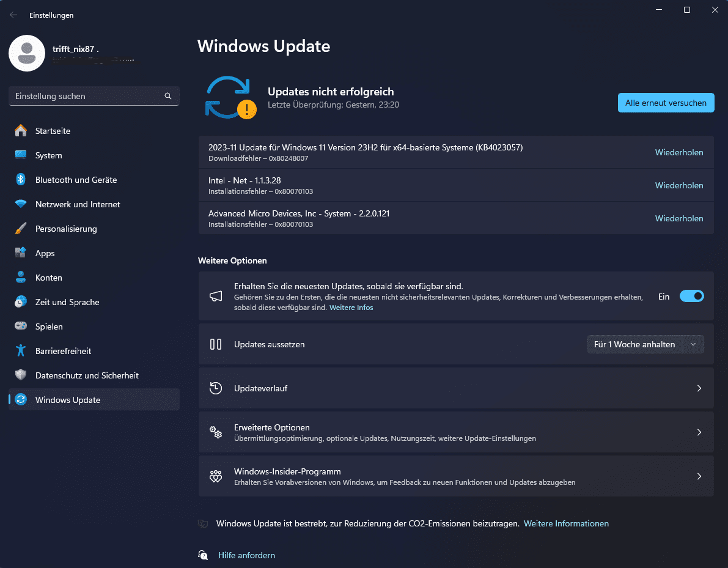Retry the Advanced Micro Devices System update
This screenshot has height=568, width=728.
pyautogui.click(x=678, y=218)
